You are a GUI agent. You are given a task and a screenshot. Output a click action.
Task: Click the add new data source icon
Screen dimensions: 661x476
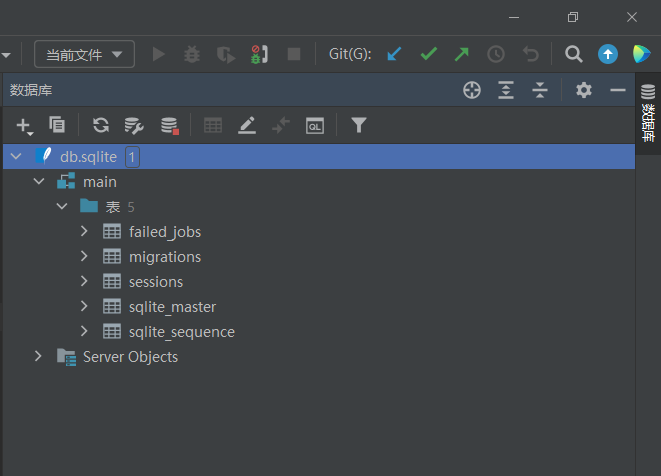(x=24, y=125)
